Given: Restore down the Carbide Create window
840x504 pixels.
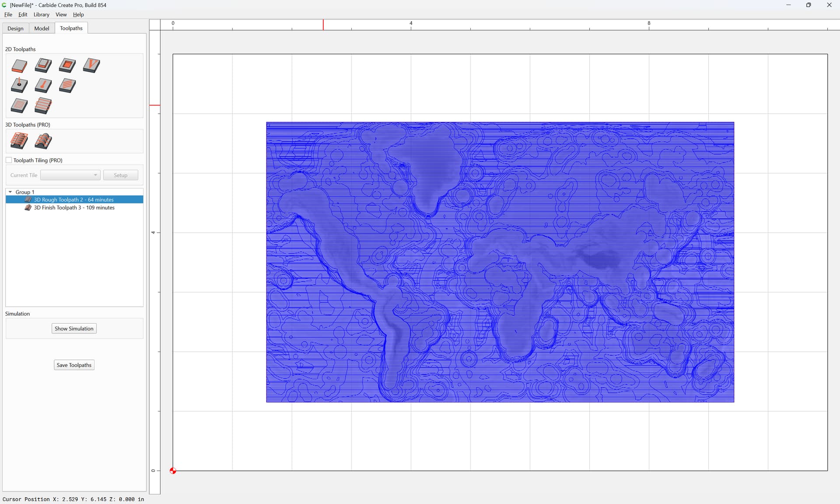Looking at the screenshot, I should (x=808, y=5).
